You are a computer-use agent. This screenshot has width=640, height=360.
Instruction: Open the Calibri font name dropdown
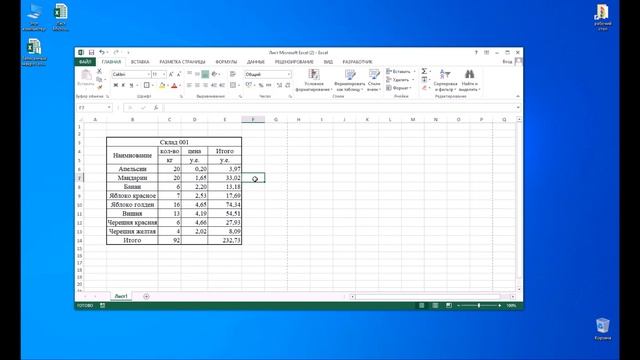pos(149,74)
